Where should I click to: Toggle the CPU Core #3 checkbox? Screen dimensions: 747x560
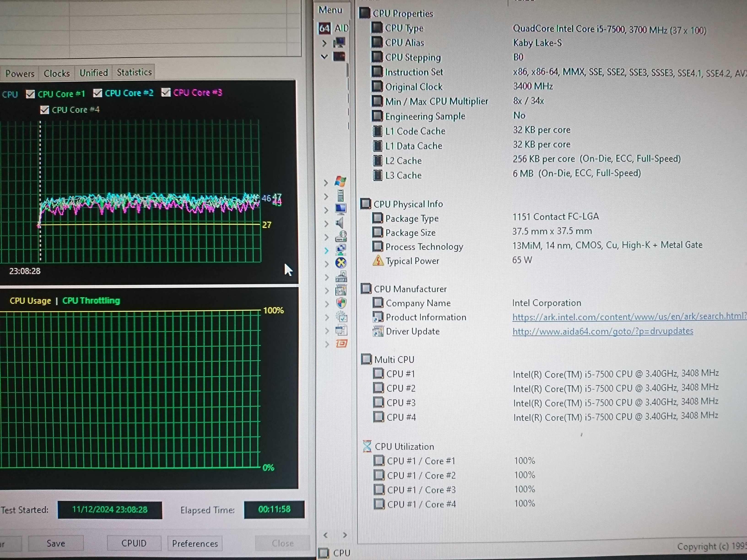[165, 92]
